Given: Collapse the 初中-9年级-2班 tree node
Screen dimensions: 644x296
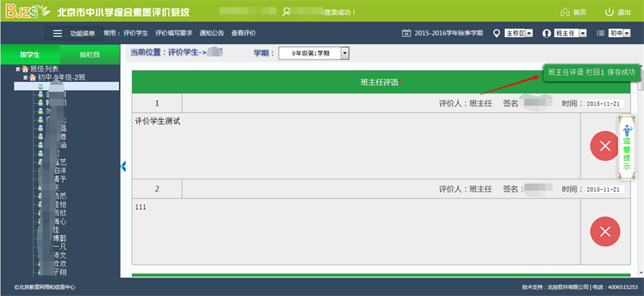Looking at the screenshot, I should coord(25,77).
